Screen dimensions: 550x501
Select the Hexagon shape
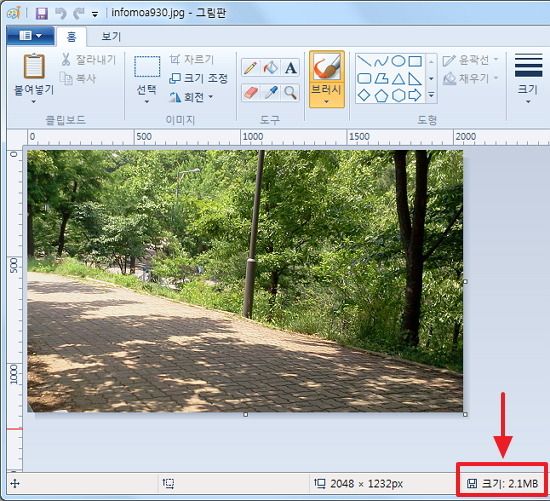[398, 95]
